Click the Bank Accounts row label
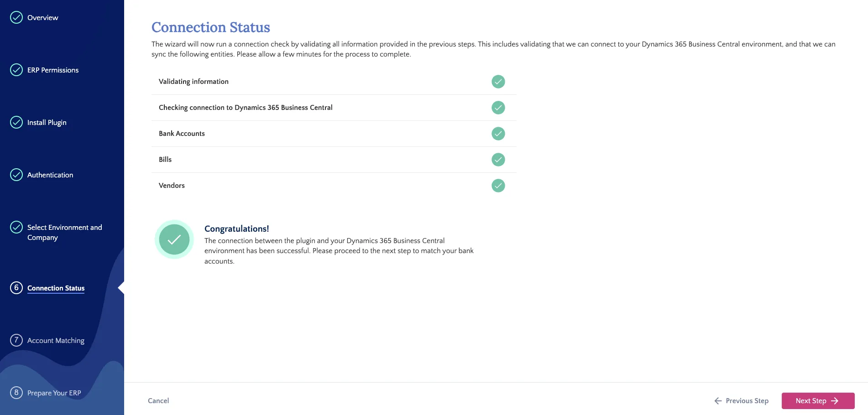Viewport: 868px width, 415px height. [182, 134]
